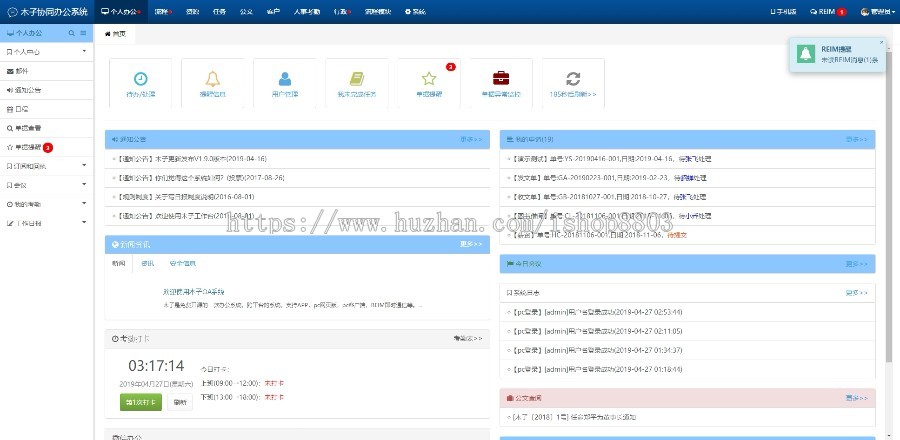Expand the 个人中心 sidebar group
900x440 pixels.
(46, 52)
